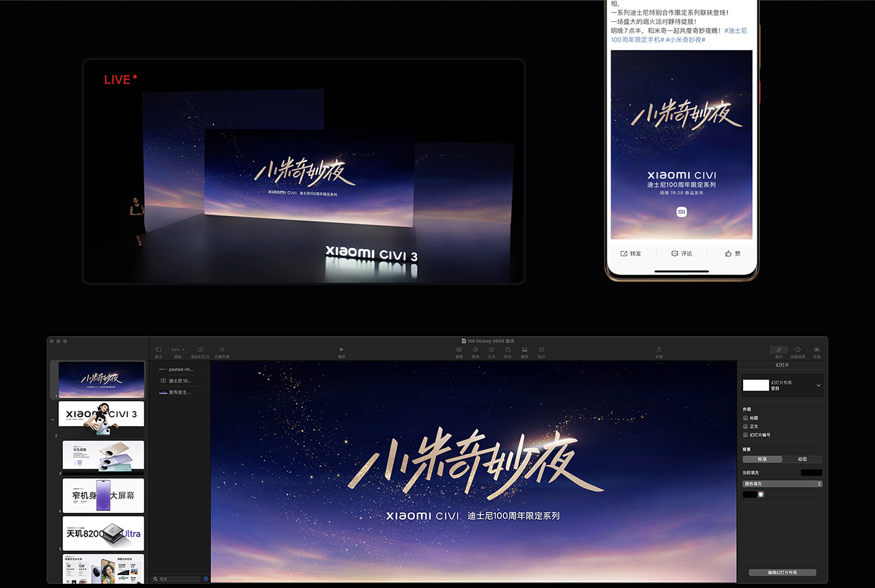Open the filter icon beside search field
875x588 pixels.
point(206,578)
